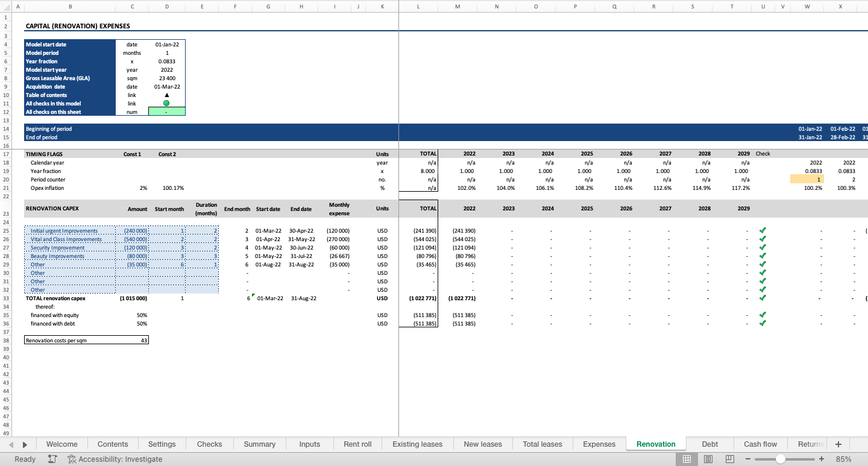Open Page Break Preview from status bar

730,459
